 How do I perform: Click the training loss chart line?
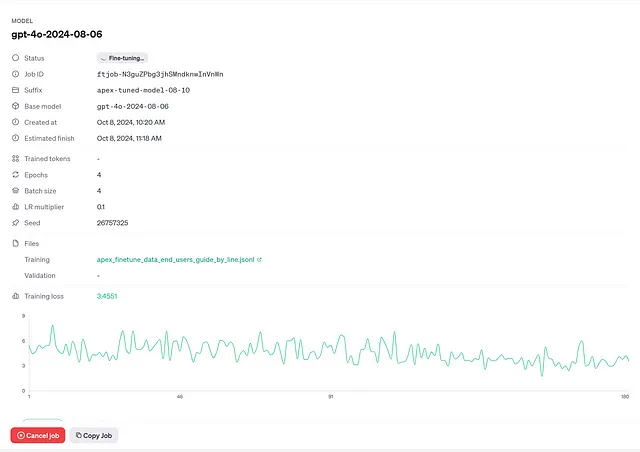point(329,351)
